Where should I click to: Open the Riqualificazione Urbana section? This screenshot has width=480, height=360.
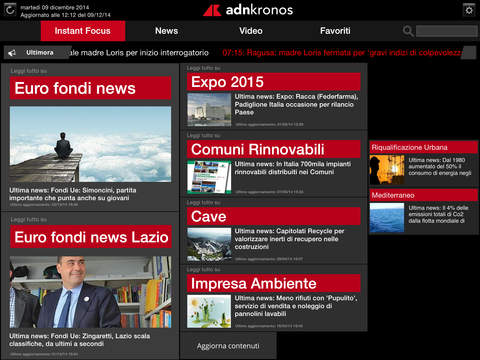pyautogui.click(x=424, y=147)
